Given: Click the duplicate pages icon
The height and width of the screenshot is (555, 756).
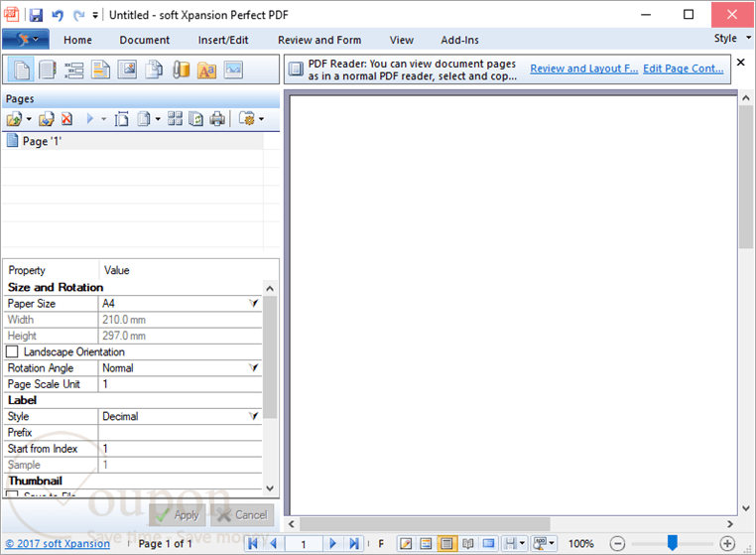Looking at the screenshot, I should tap(144, 119).
